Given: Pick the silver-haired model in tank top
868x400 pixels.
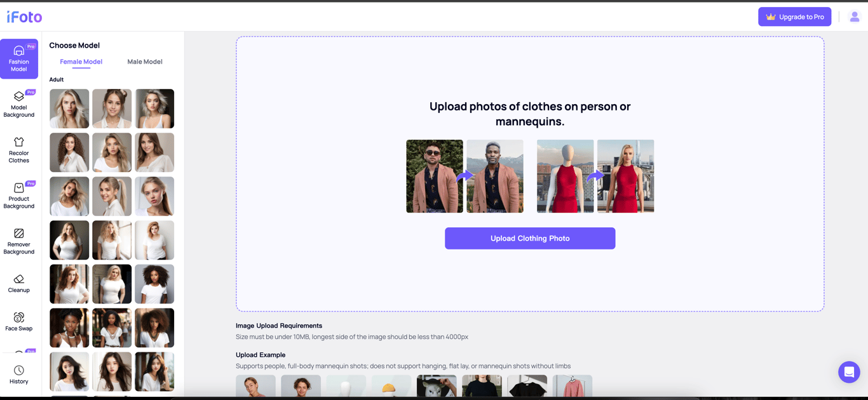Looking at the screenshot, I should point(154,109).
